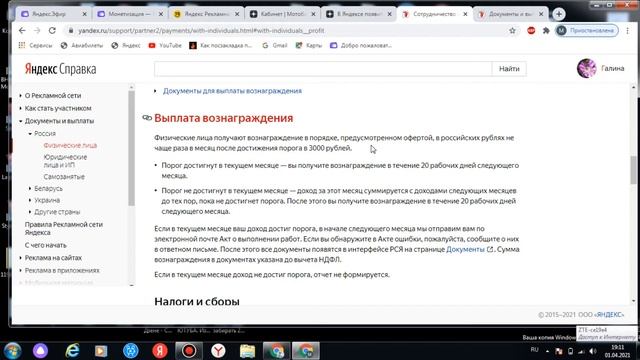Open the С чего начать item

[x=45, y=245]
